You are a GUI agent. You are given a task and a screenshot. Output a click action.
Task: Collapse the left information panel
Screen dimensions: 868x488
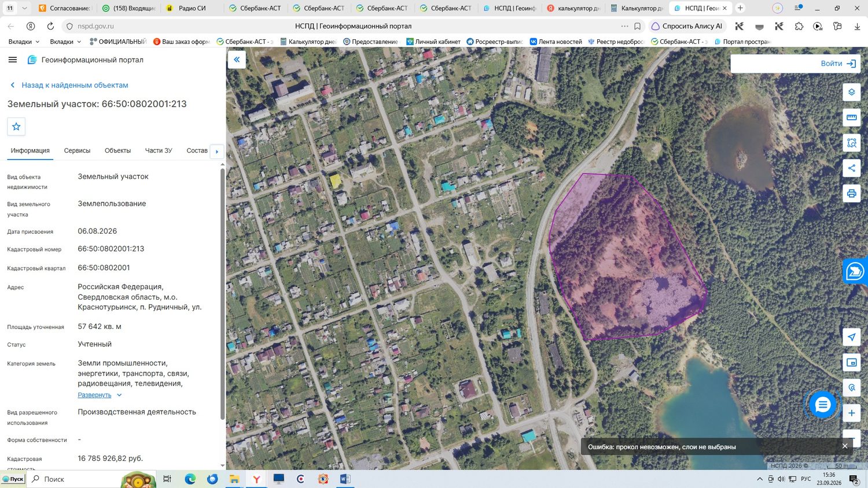click(x=237, y=60)
